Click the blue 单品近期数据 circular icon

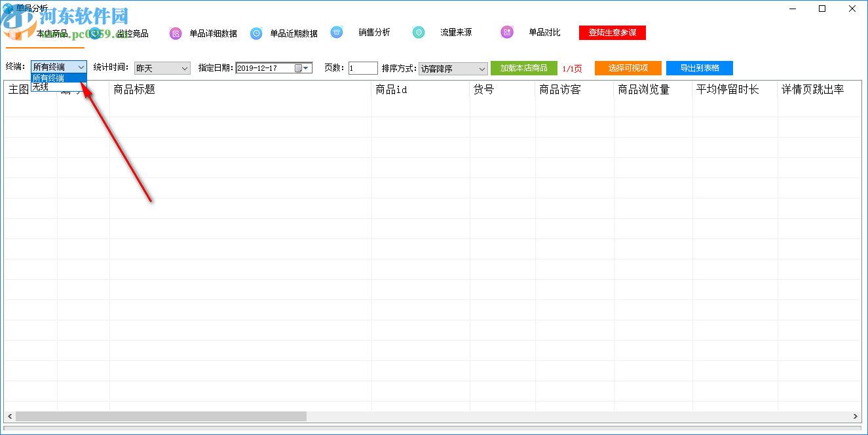256,32
